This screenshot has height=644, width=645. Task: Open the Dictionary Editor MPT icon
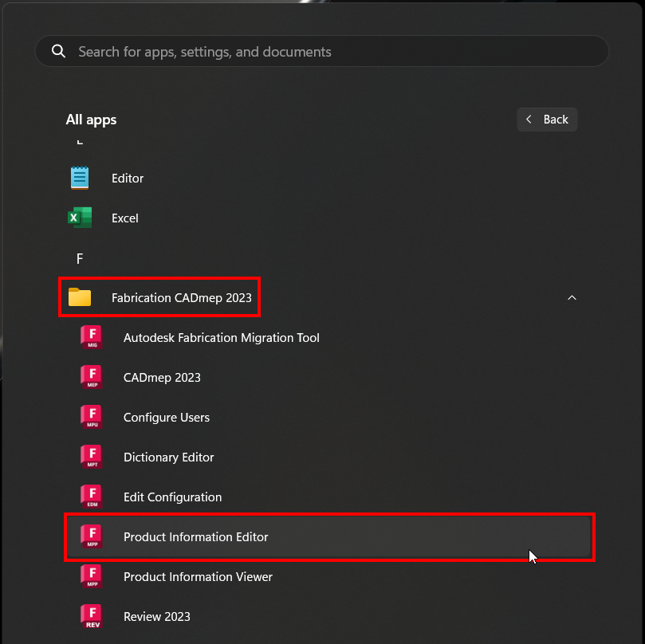point(91,457)
